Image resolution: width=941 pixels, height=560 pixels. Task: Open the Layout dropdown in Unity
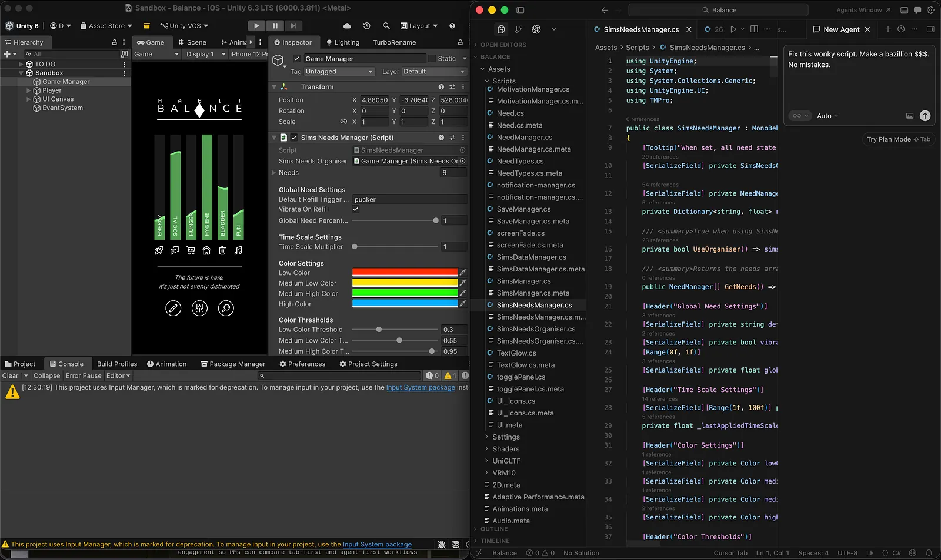(419, 26)
